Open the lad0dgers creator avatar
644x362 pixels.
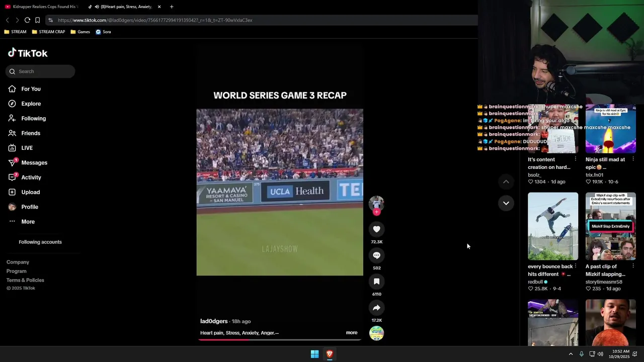pos(376,203)
